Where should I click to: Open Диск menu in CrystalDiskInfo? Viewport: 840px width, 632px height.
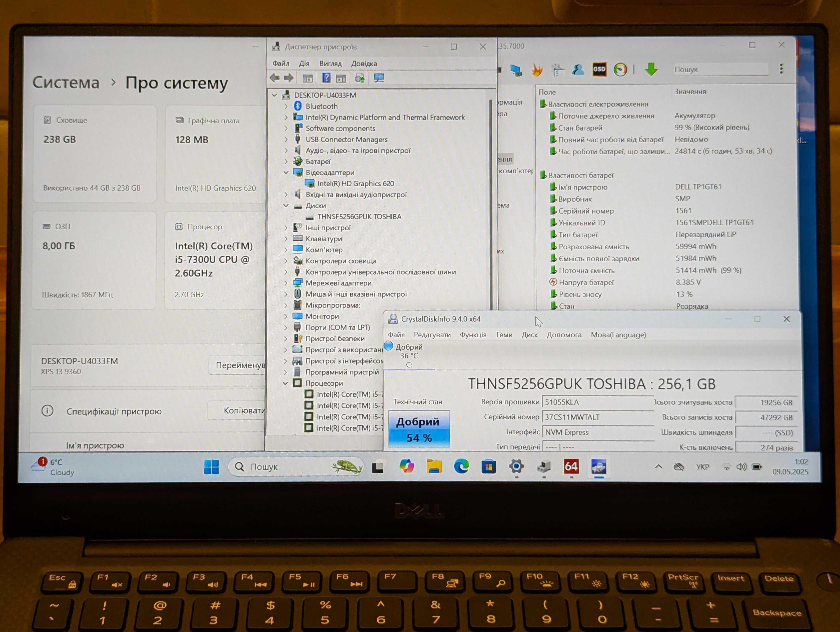[529, 335]
